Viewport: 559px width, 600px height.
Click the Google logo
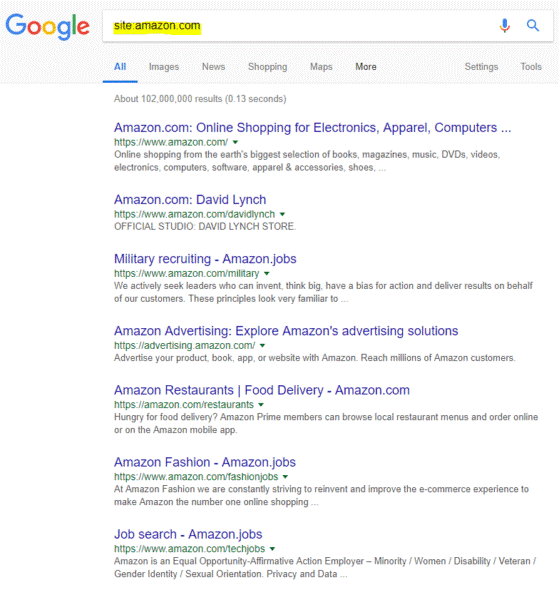tap(48, 27)
